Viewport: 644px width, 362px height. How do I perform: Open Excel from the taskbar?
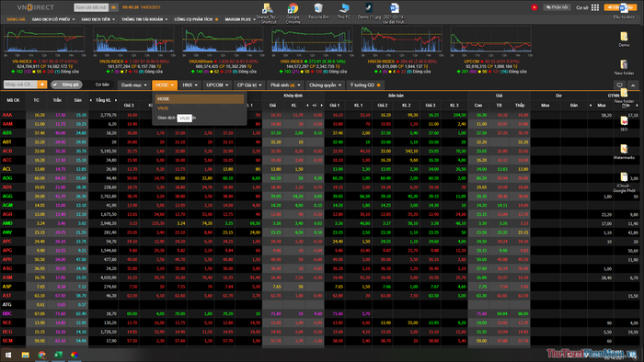click(58, 355)
